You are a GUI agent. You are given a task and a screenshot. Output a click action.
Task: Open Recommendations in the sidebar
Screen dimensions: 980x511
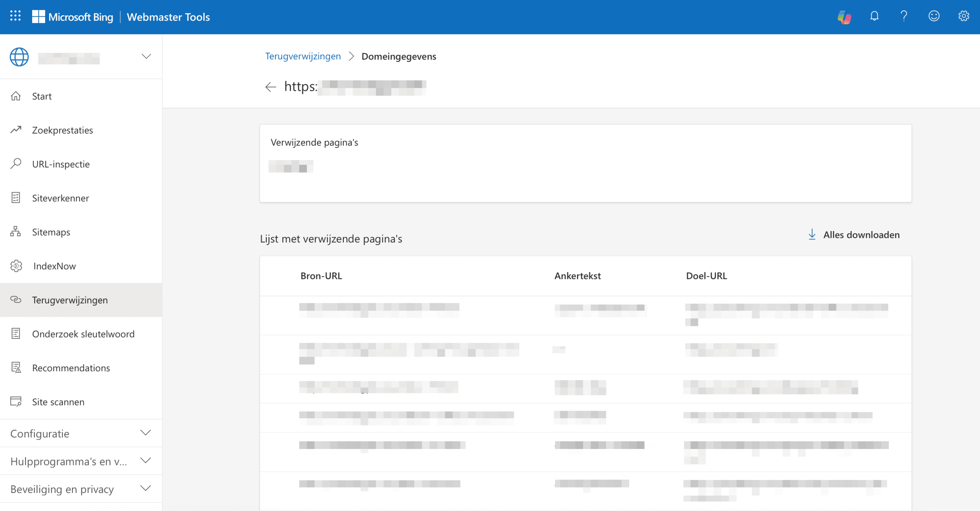[x=81, y=368]
